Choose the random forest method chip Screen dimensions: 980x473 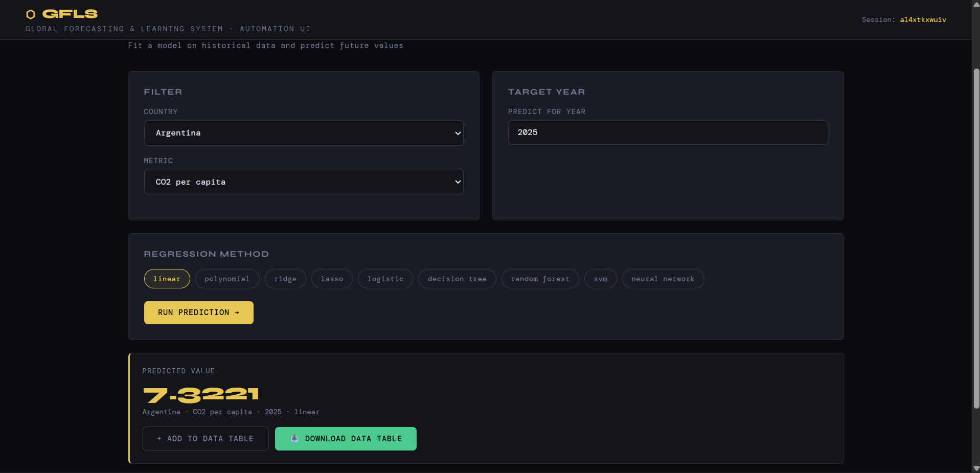point(540,279)
